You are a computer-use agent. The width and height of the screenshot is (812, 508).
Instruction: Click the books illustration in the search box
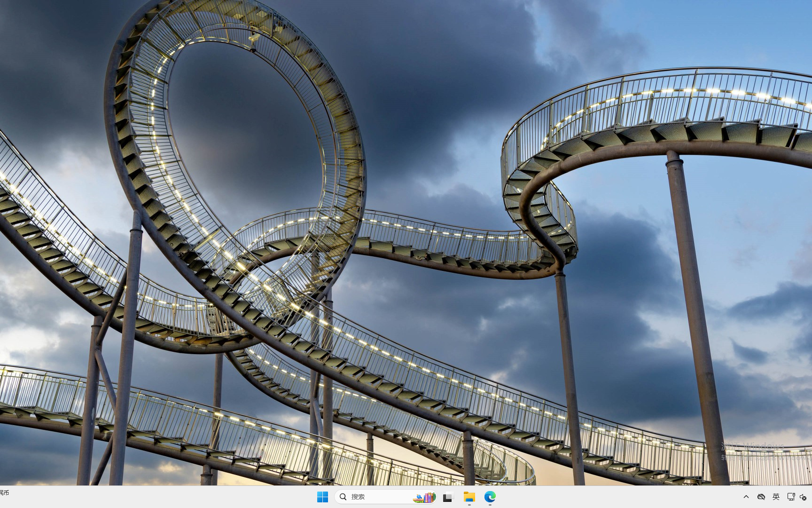[x=424, y=497]
